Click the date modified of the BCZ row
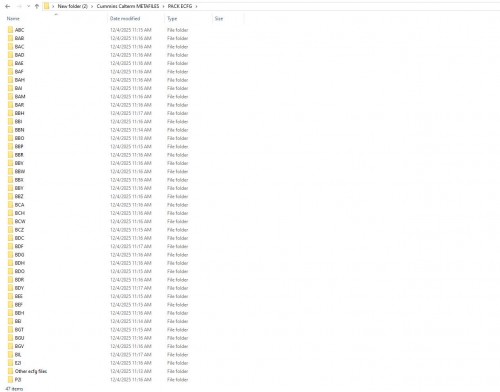This screenshot has height=392, width=500. pos(131,230)
